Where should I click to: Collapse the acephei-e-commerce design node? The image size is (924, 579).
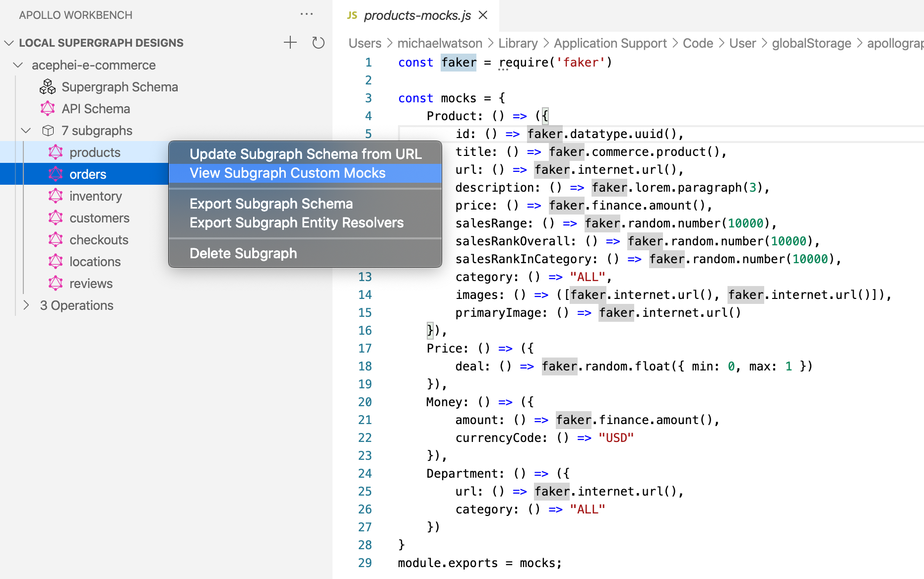pos(18,65)
